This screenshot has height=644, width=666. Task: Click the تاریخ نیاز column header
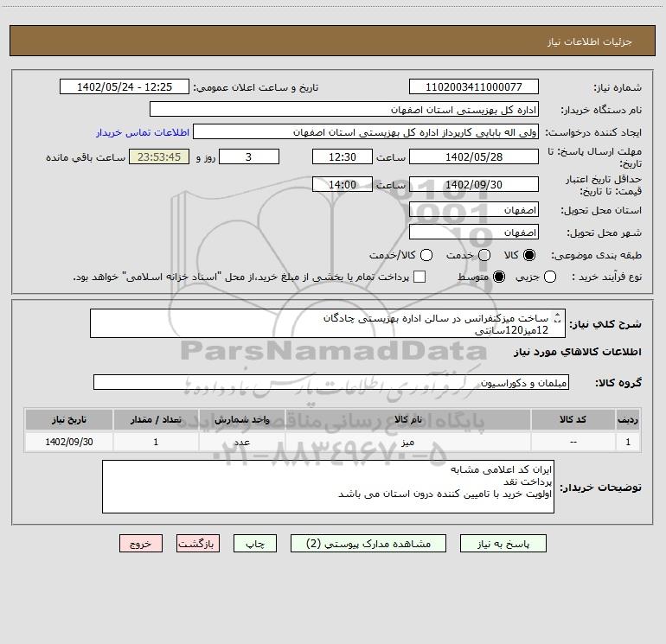tap(69, 419)
